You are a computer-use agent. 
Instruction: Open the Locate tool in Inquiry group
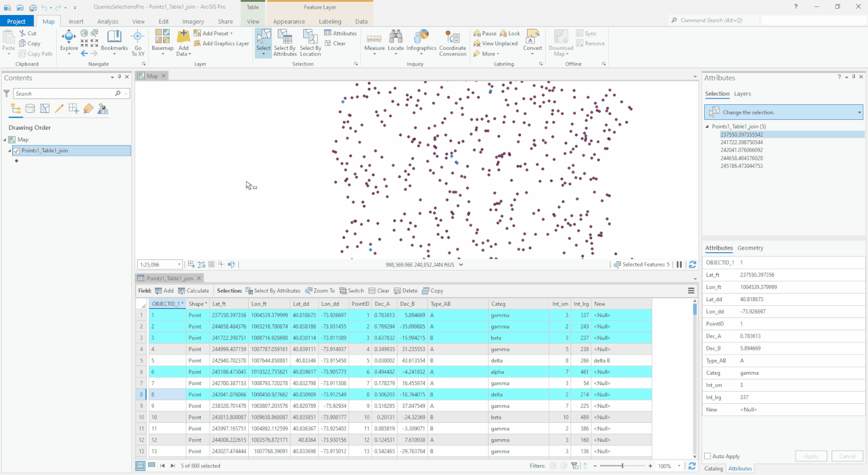point(396,39)
